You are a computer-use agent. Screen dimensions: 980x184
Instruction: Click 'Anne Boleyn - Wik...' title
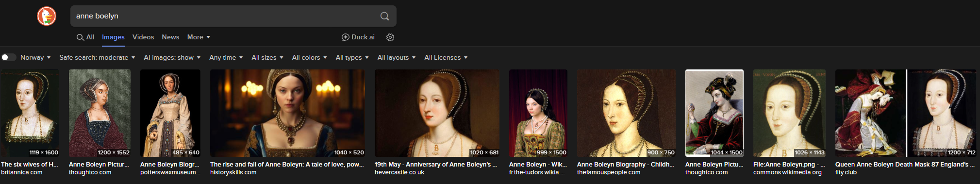coord(538,165)
